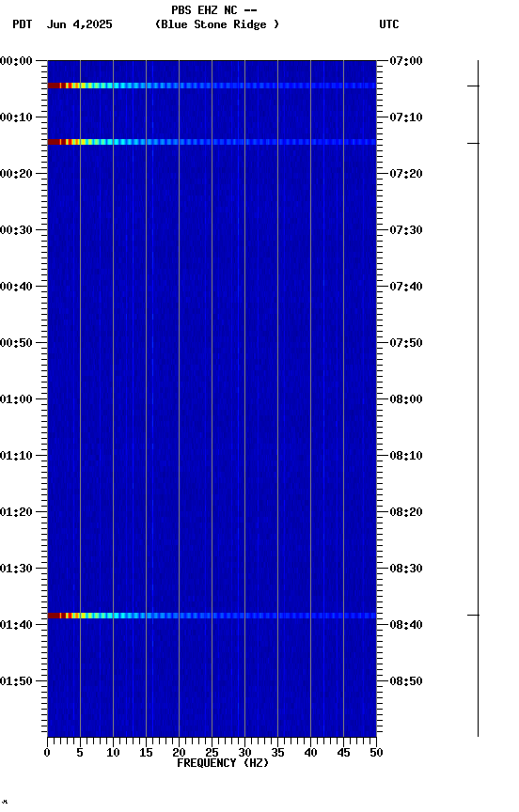Click the second amplitude tick on the right trace

(x=473, y=143)
